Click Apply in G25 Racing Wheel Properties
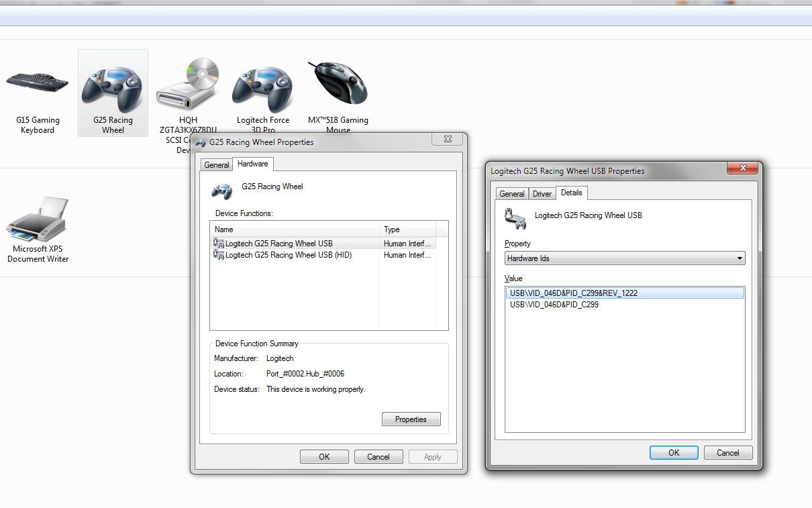This screenshot has height=508, width=812. (x=433, y=457)
